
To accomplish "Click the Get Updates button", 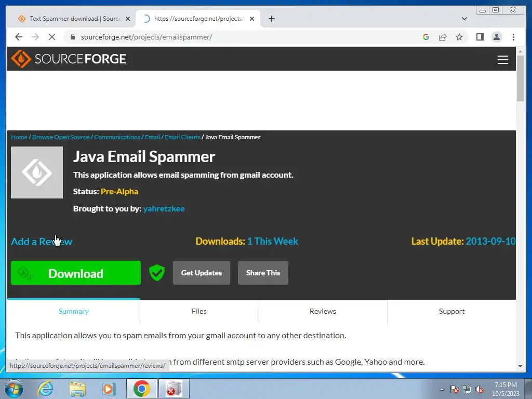I will click(202, 273).
